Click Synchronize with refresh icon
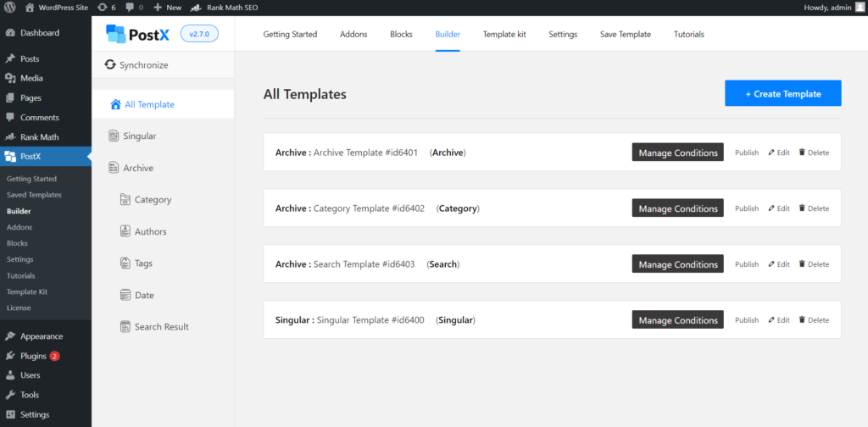Screen dimensions: 868x427 pos(136,64)
